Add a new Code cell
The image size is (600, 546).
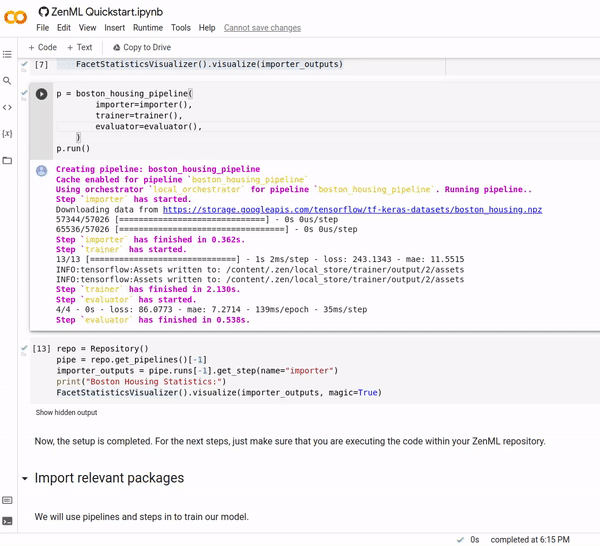(42, 47)
